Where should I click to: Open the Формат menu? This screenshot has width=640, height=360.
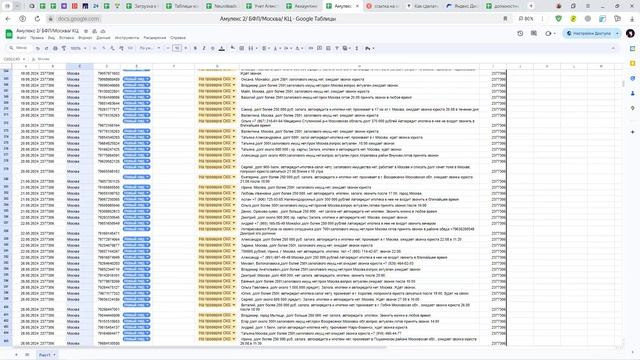(85, 38)
